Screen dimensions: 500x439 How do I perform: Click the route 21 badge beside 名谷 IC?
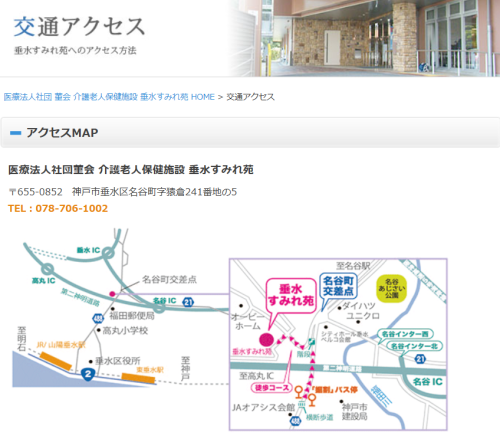pos(188,302)
